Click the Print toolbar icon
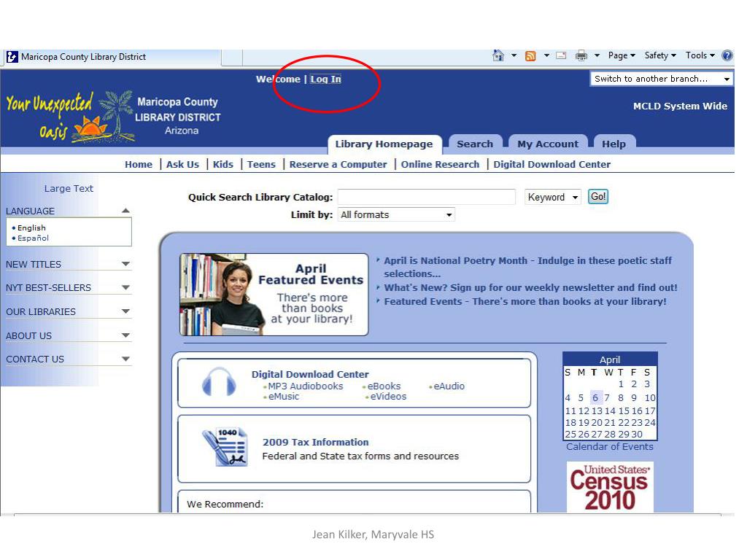This screenshot has width=747, height=560. tap(581, 55)
